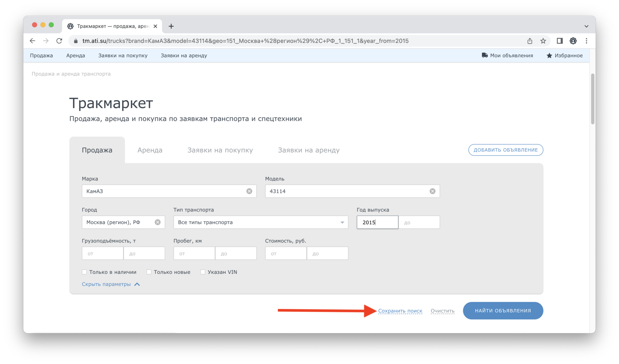Focus Стоимость 'до' field

pyautogui.click(x=328, y=253)
